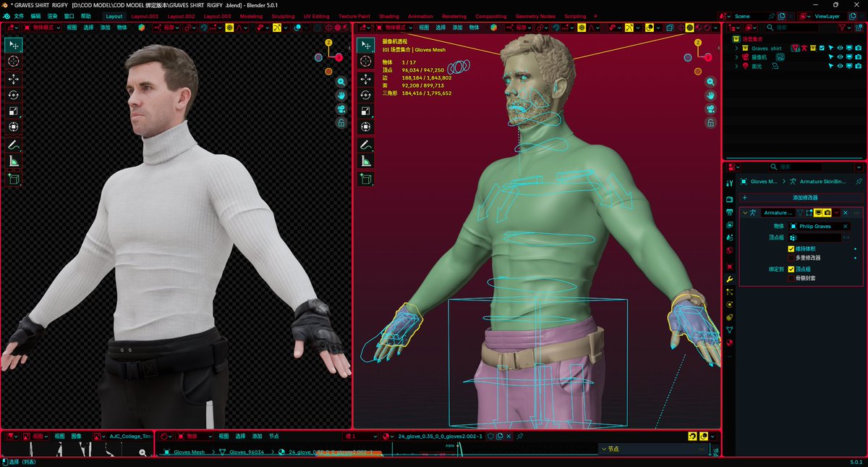Open the Output properties tab icon
868x467 pixels.
click(x=729, y=212)
